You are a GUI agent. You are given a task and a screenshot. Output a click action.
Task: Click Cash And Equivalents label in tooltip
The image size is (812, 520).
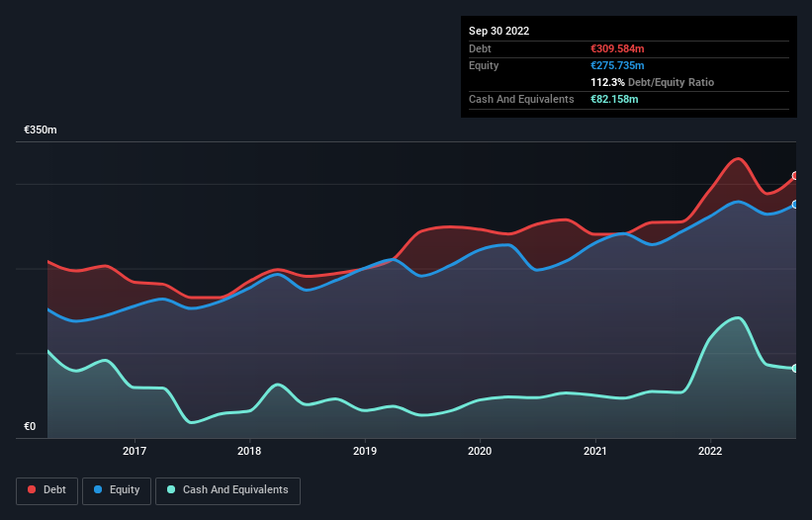[521, 99]
